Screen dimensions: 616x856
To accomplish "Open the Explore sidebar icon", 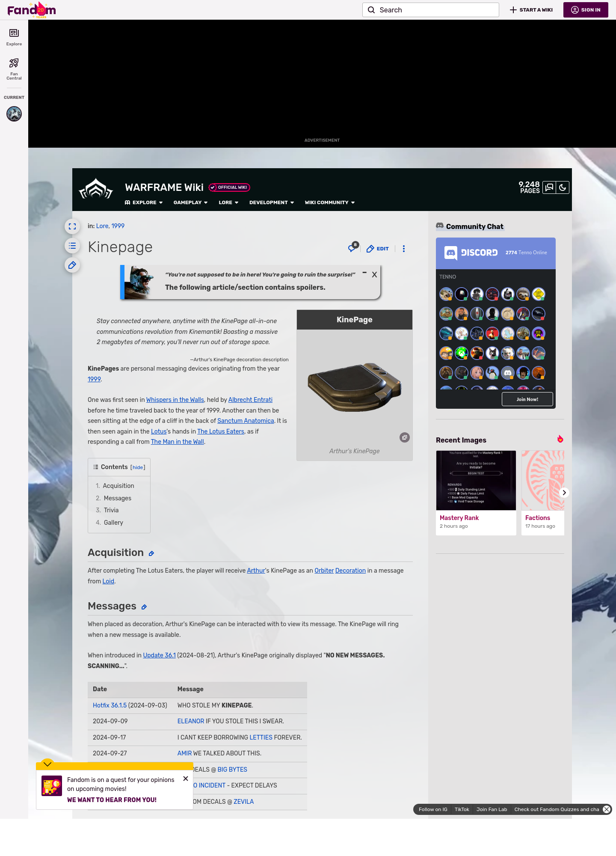I will (x=14, y=37).
